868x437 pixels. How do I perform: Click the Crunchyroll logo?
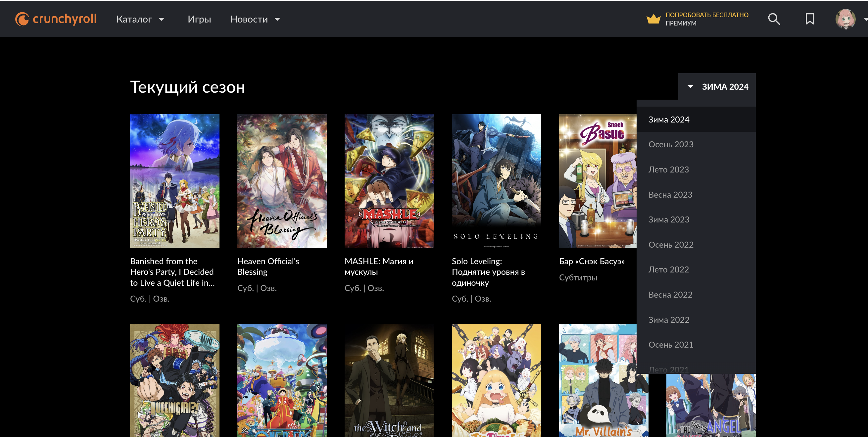tap(56, 19)
